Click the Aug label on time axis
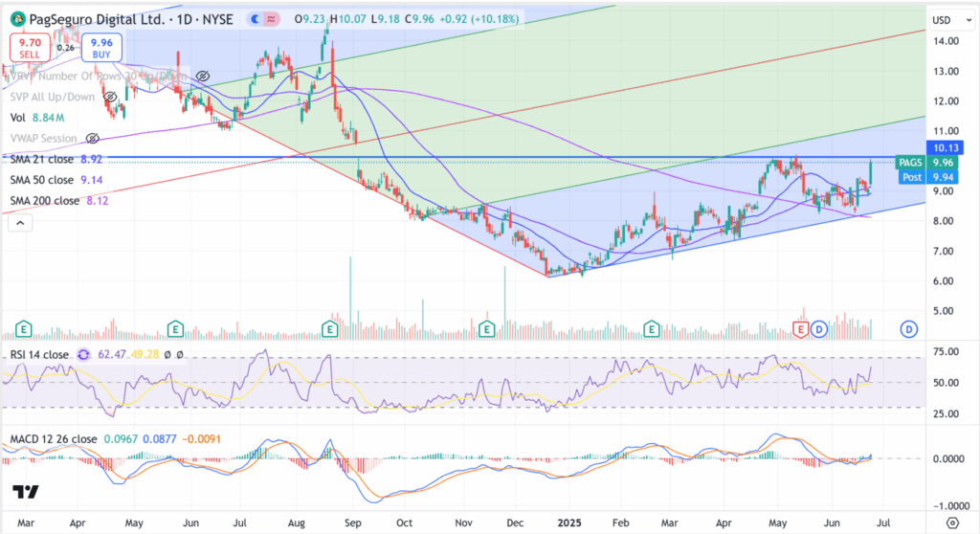 coord(297,523)
